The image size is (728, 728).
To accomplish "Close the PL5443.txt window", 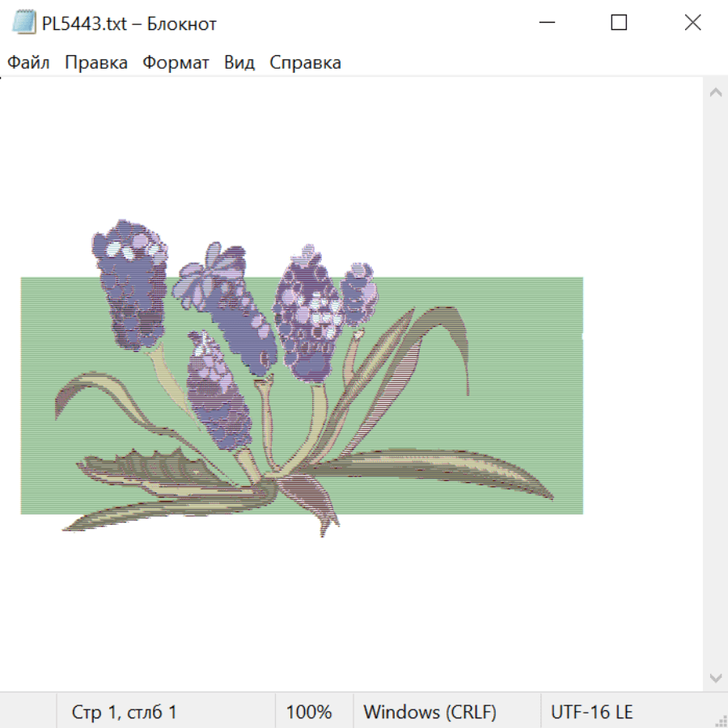I will (692, 23).
